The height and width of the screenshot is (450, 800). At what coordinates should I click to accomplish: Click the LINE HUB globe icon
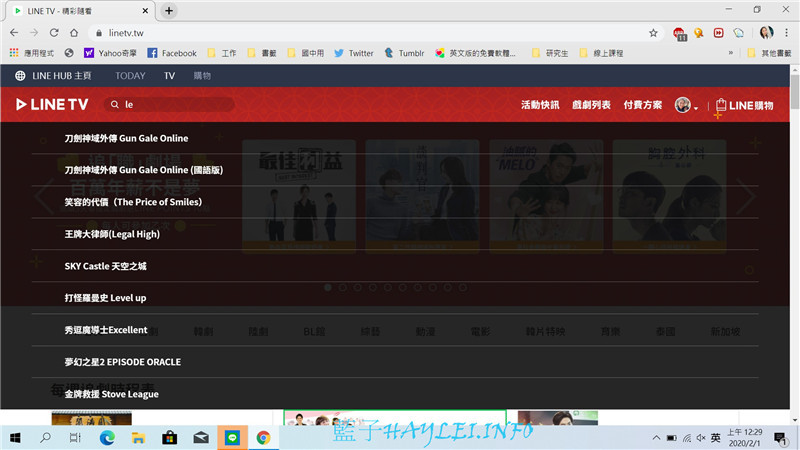pyautogui.click(x=20, y=76)
